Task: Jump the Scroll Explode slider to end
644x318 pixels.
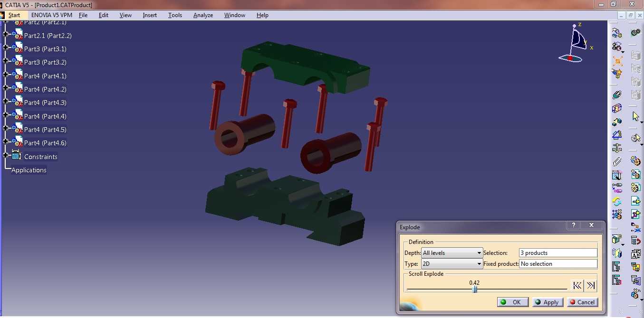Action: tap(590, 286)
